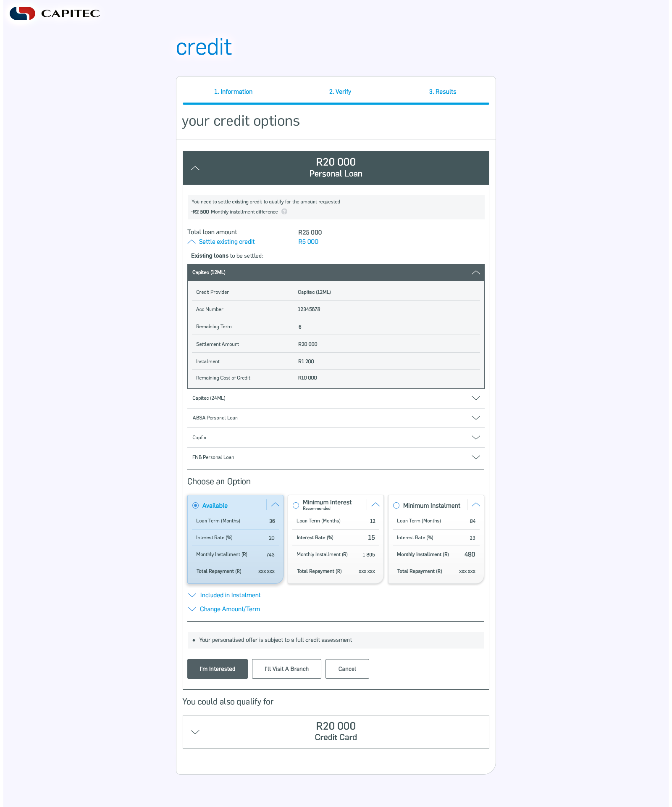This screenshot has height=807, width=672.
Task: Click the Minimum Instalment monthly installment 480
Action: tap(470, 554)
